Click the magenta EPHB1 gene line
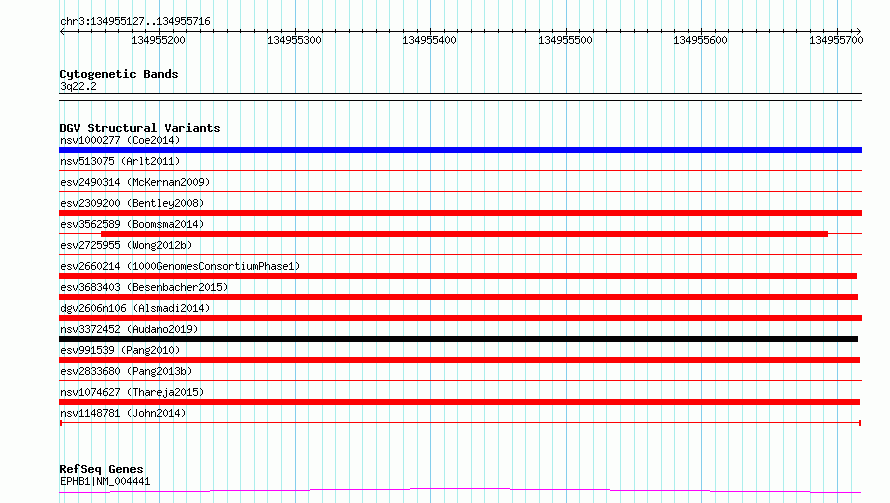The width and height of the screenshot is (890, 503). click(460, 491)
